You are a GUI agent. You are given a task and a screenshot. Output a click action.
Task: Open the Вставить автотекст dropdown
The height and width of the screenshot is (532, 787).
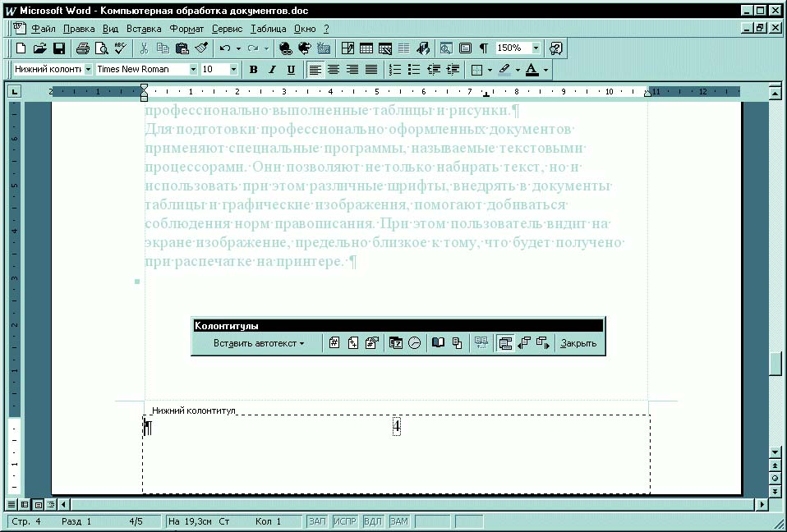pos(259,343)
